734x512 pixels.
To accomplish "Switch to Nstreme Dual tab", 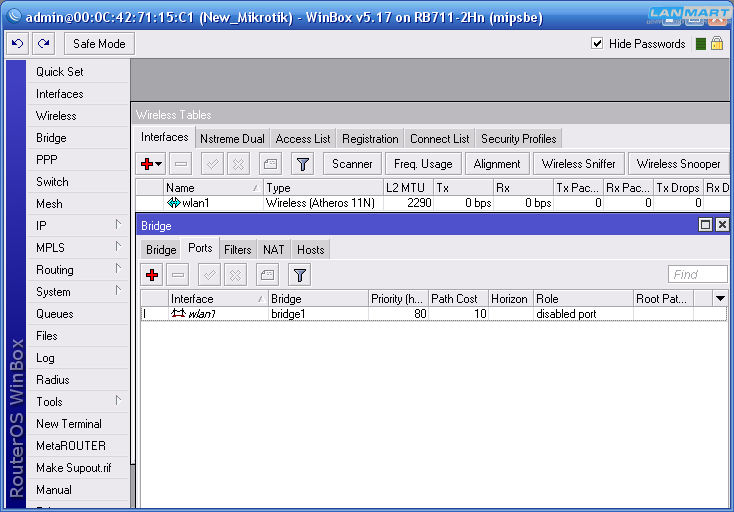I will (232, 139).
